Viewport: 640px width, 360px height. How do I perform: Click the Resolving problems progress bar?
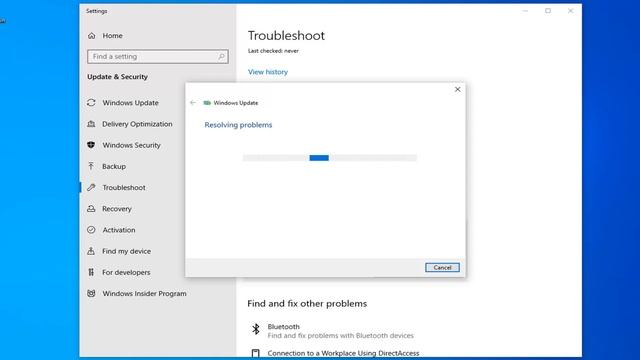(330, 158)
